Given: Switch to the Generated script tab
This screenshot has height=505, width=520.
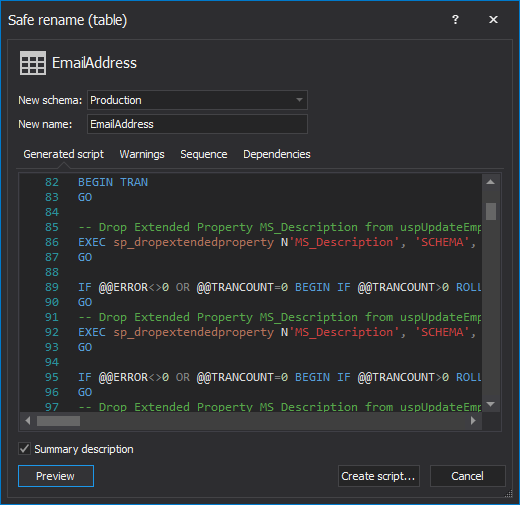Looking at the screenshot, I should (63, 154).
